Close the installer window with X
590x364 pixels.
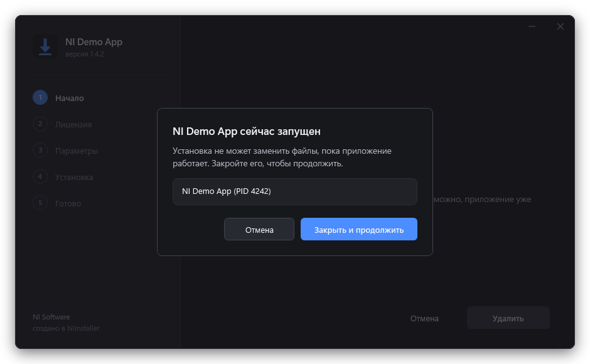(560, 26)
